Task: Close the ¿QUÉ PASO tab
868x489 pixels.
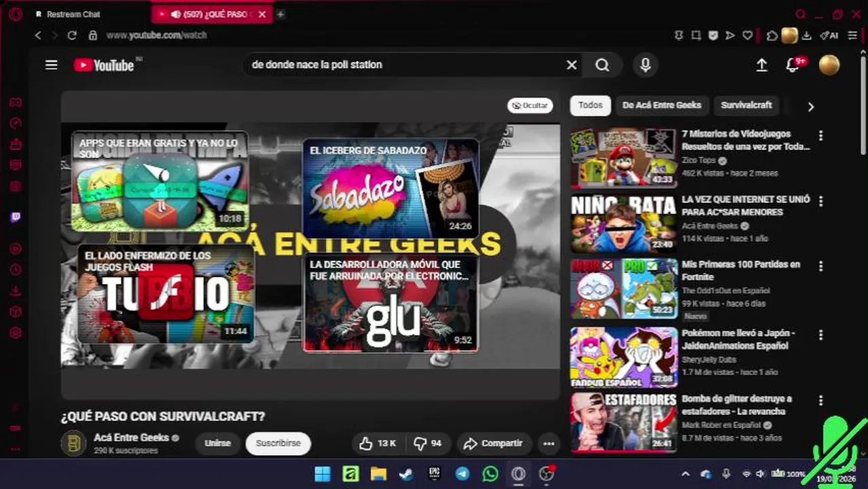Action: [x=262, y=14]
